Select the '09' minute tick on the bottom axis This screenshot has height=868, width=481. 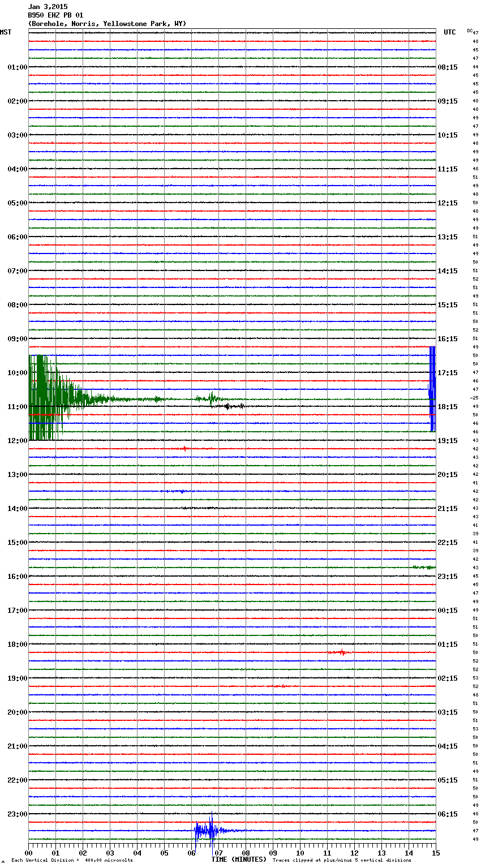point(273,853)
